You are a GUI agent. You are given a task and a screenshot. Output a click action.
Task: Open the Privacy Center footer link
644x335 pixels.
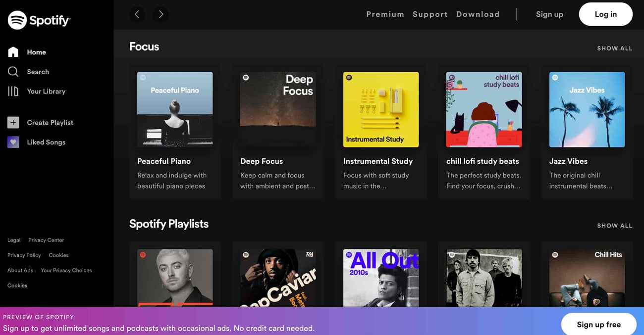46,240
